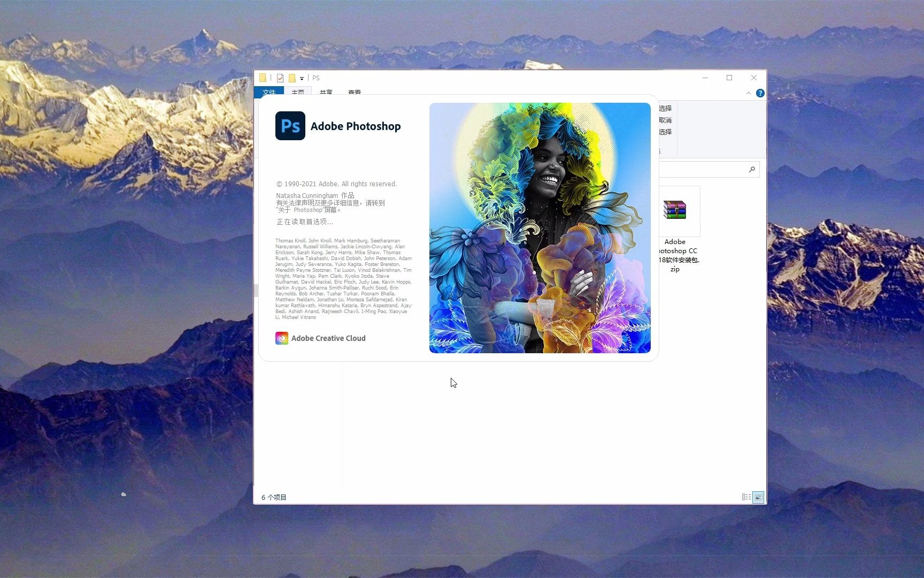Open the quick access toolbar customization dropdown
Viewport: 924px width, 578px height.
pos(301,78)
